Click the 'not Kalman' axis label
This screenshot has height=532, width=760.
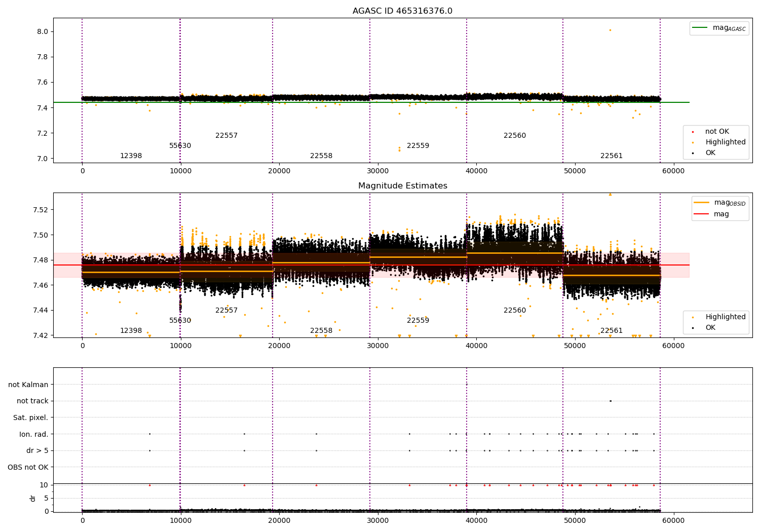click(28, 385)
